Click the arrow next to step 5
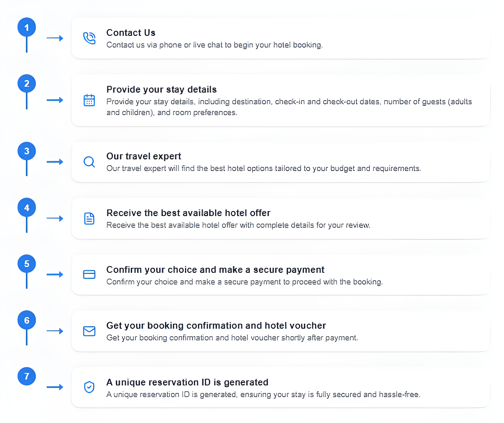This screenshot has height=423, width=504. tap(55, 274)
